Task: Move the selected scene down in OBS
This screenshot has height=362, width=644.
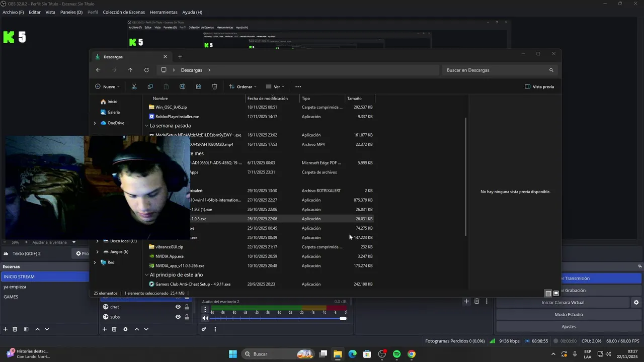Action: 47,329
